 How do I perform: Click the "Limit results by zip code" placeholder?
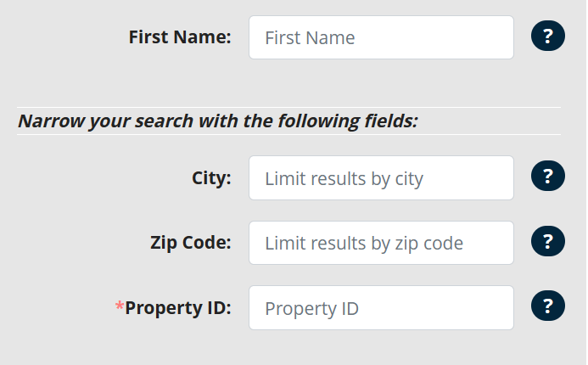[x=364, y=244]
